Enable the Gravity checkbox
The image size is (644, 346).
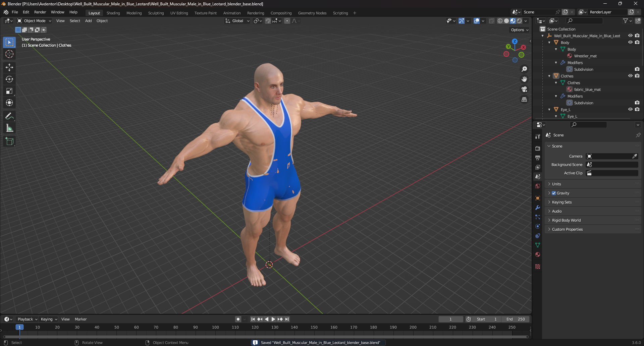point(554,193)
